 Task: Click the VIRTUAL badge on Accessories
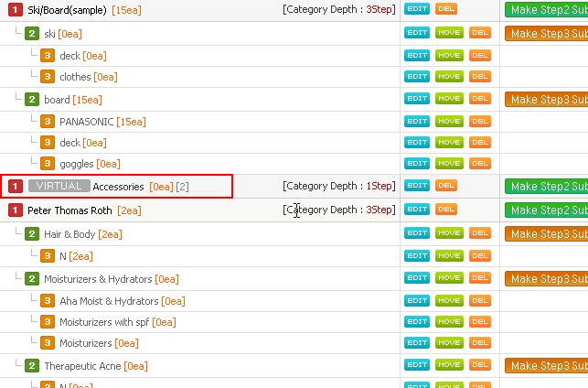tap(59, 187)
